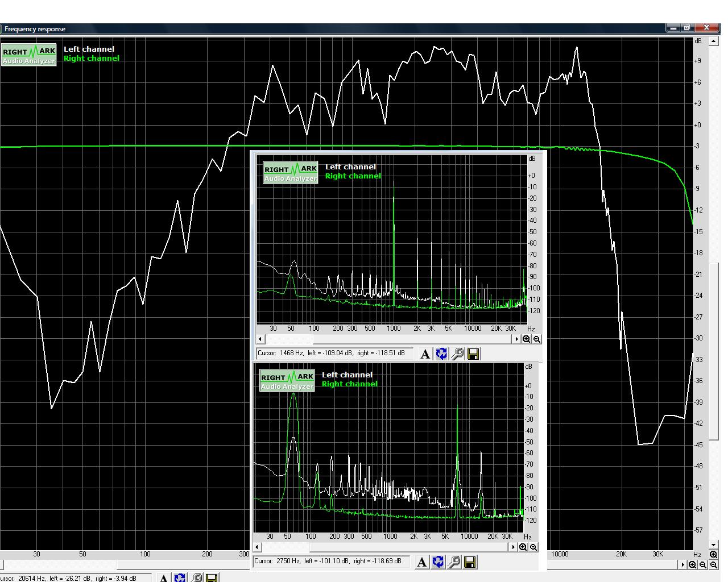The height and width of the screenshot is (582, 728).
Task: Click the RightMark logo in the upper inset graph
Action: click(x=291, y=173)
